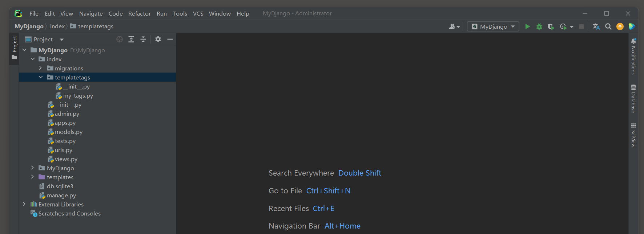The width and height of the screenshot is (644, 234).
Task: Open the profiler dropdown arrow
Action: [x=572, y=27]
